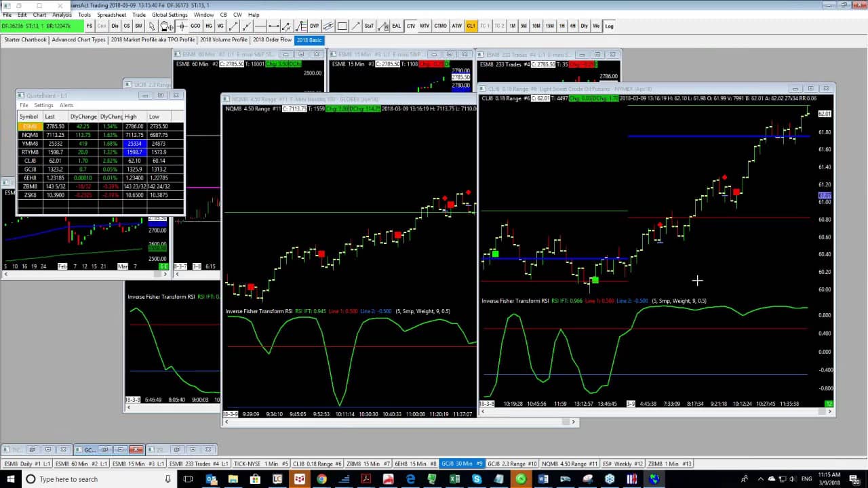Open Alerts menu in QuoteBoard window
868x488 pixels.
coord(66,105)
